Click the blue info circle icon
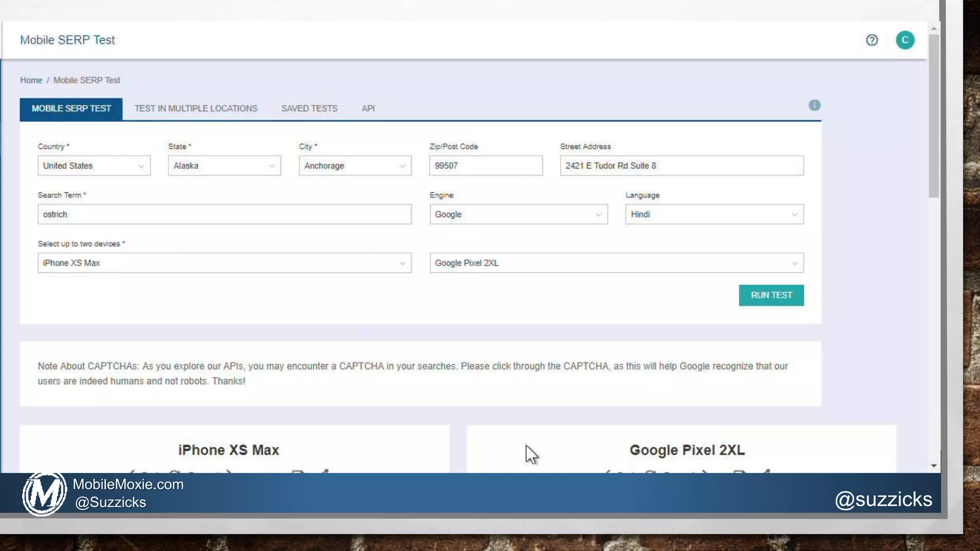980x551 pixels. click(814, 105)
